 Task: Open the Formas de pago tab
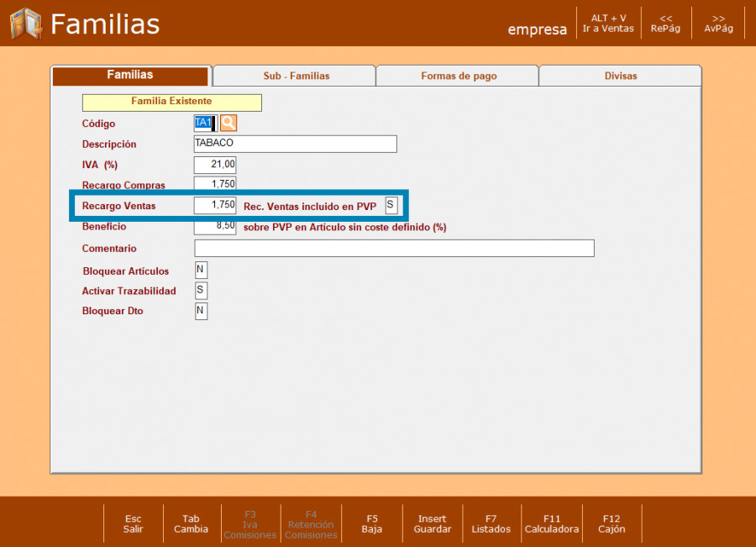point(458,76)
